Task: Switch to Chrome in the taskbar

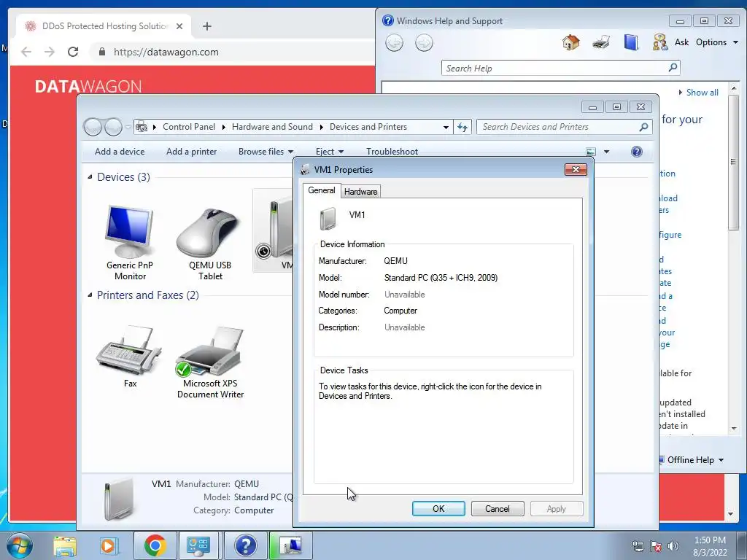Action: [155, 545]
